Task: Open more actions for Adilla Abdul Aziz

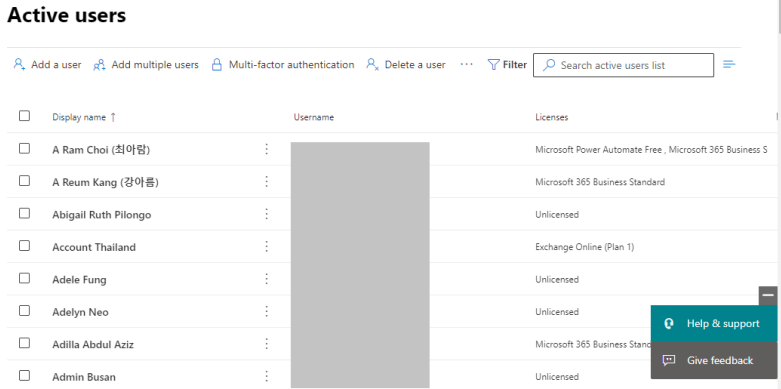Action: pos(266,344)
